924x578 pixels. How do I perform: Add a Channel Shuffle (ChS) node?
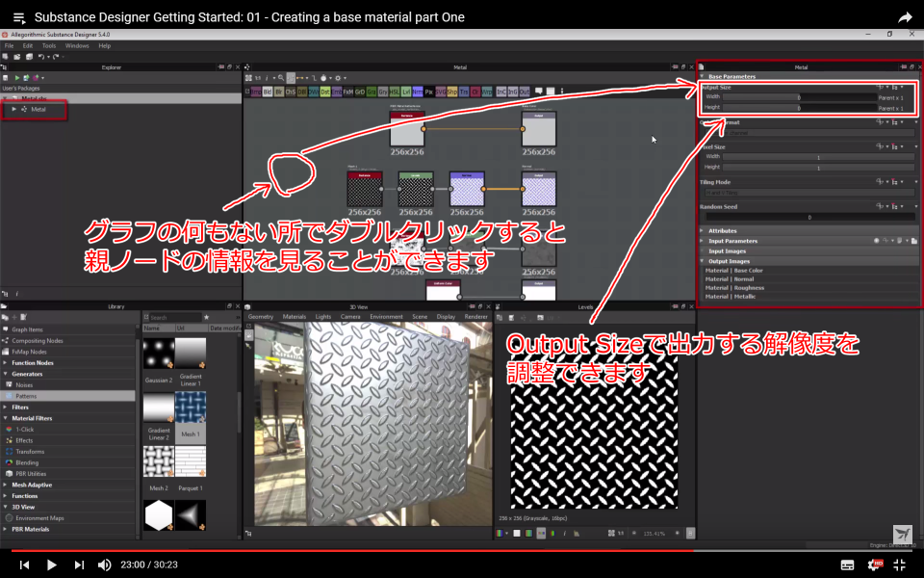pos(291,92)
